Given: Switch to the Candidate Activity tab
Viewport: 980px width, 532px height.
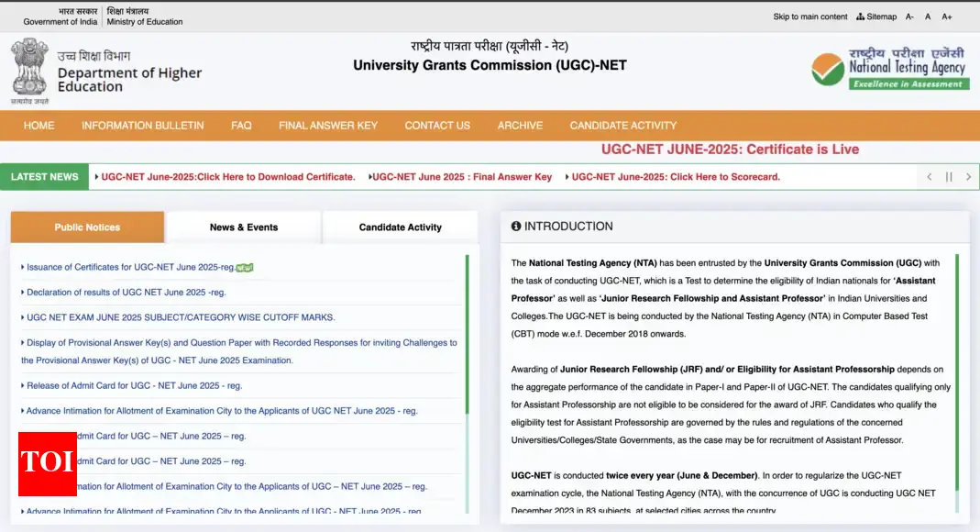Looking at the screenshot, I should (400, 227).
